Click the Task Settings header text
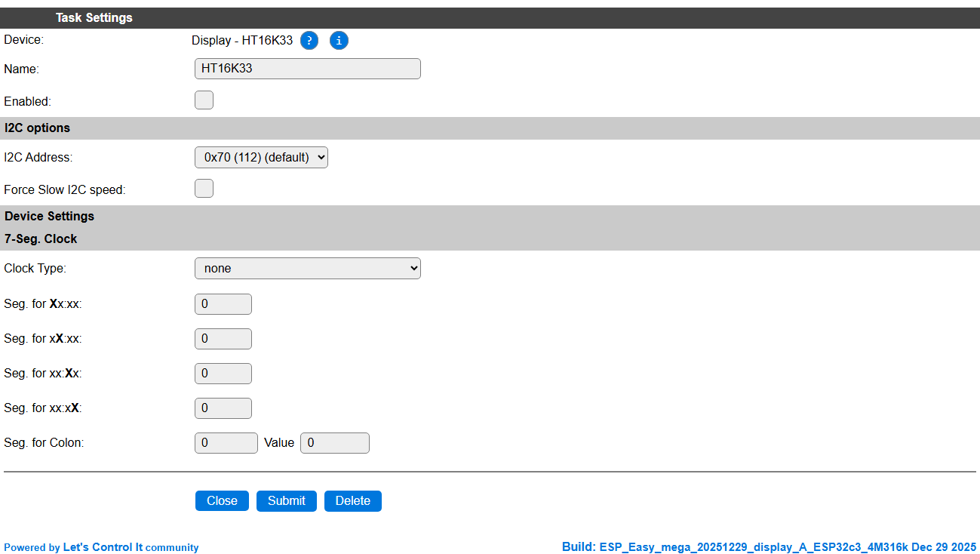 point(94,17)
